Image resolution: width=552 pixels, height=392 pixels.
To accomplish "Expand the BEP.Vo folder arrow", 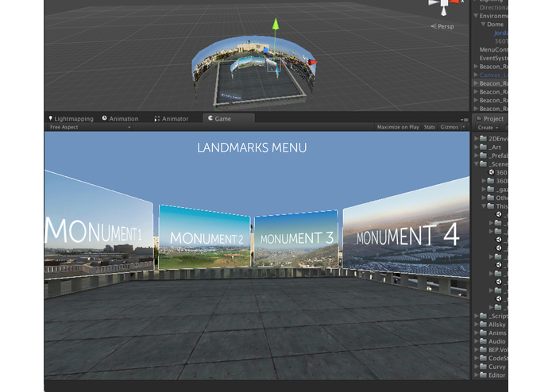I will [x=476, y=349].
